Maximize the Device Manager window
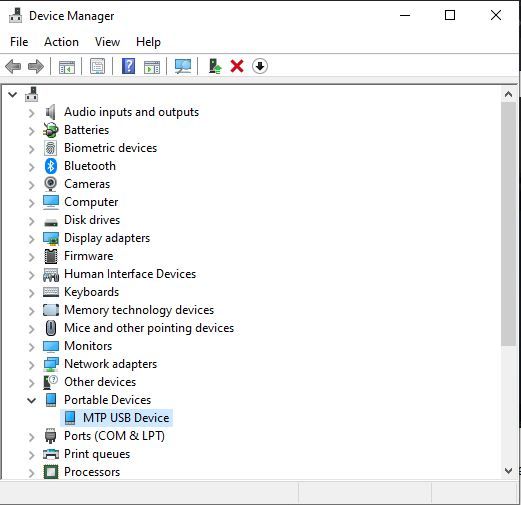Viewport: 521px width, 505px height. pyautogui.click(x=450, y=15)
